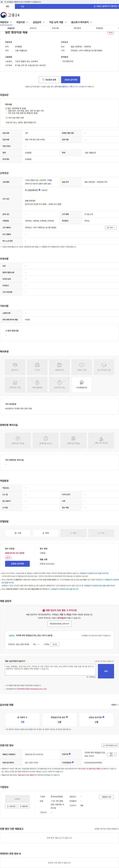Click the top 고용24 입사지원 button
119x868 pixels.
pyautogui.click(x=71, y=80)
